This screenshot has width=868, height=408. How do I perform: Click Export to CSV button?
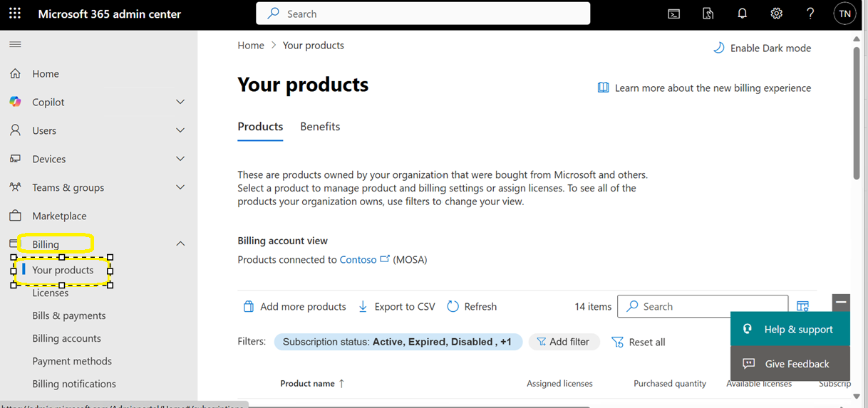click(x=396, y=306)
